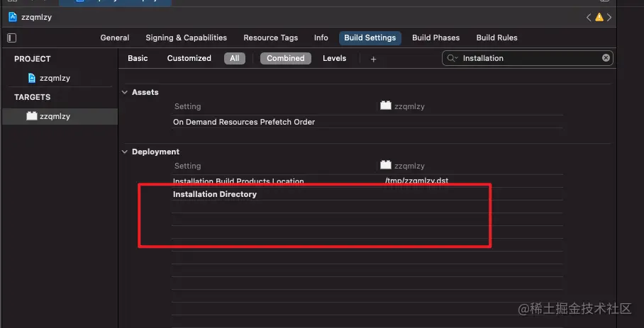Show only Basic build settings
644x328 pixels.
(x=138, y=58)
